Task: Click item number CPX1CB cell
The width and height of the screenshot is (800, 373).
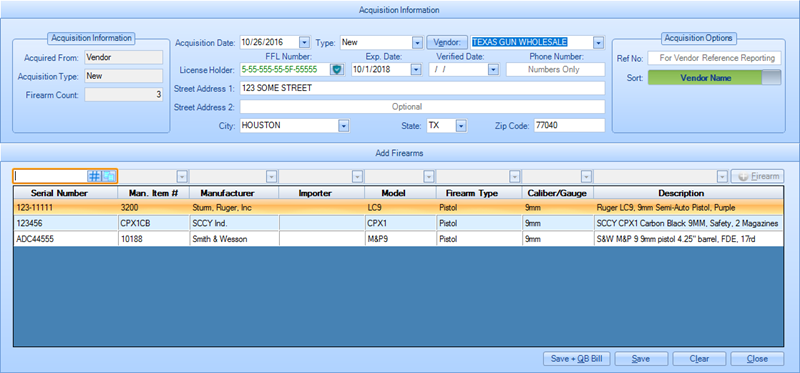Action: (x=154, y=223)
